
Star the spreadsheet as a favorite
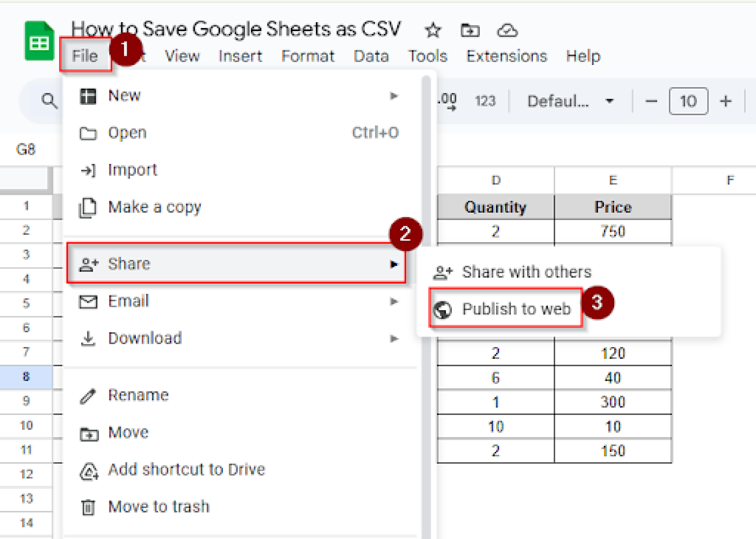(433, 30)
